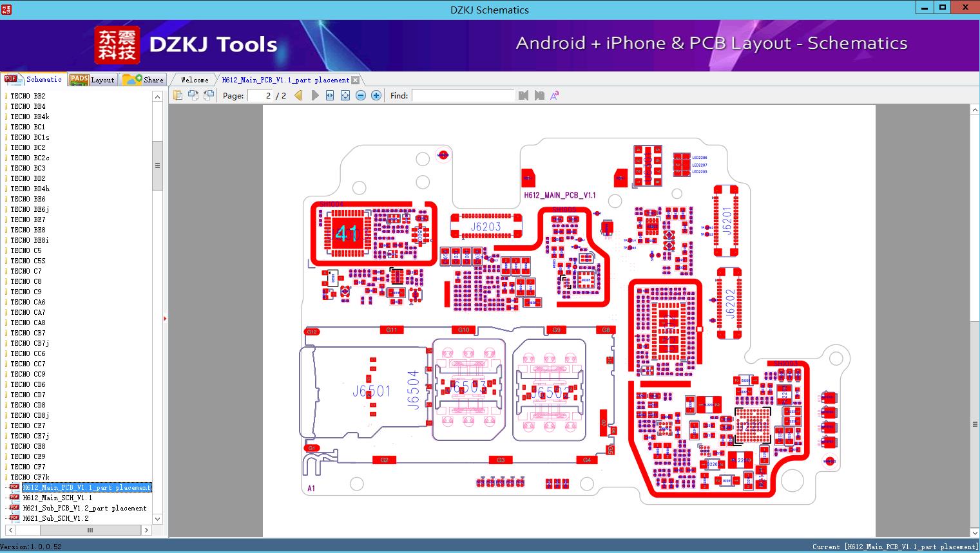Select the TECNO BB4k folder
The height and width of the screenshot is (553, 980).
(30, 117)
